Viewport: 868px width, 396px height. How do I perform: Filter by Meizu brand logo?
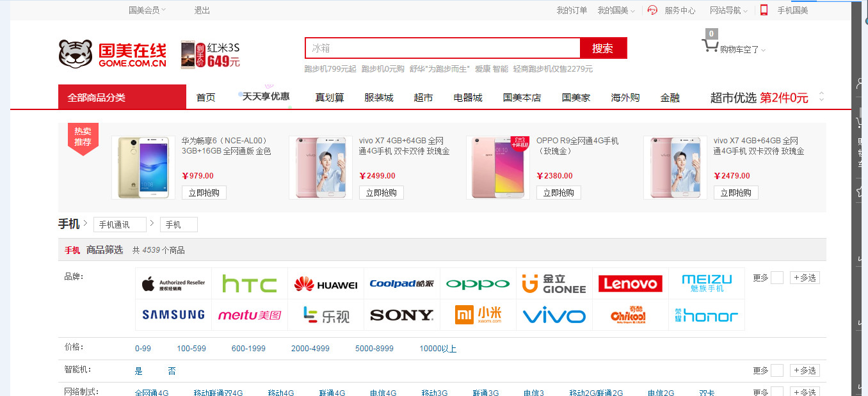pos(707,283)
